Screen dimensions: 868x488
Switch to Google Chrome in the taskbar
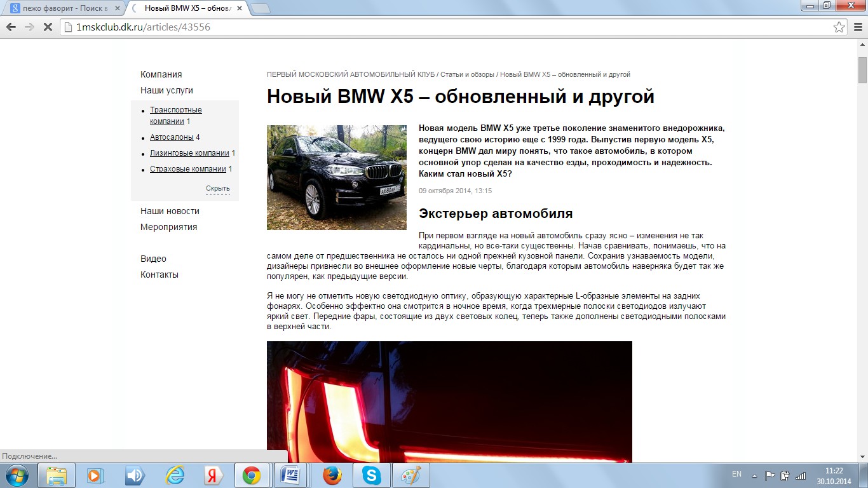[x=252, y=475]
